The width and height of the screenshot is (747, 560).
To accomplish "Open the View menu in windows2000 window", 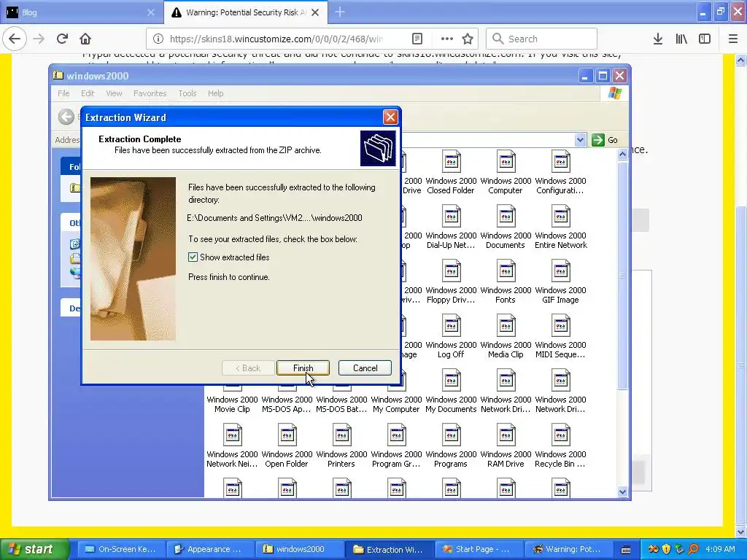I will 114,93.
